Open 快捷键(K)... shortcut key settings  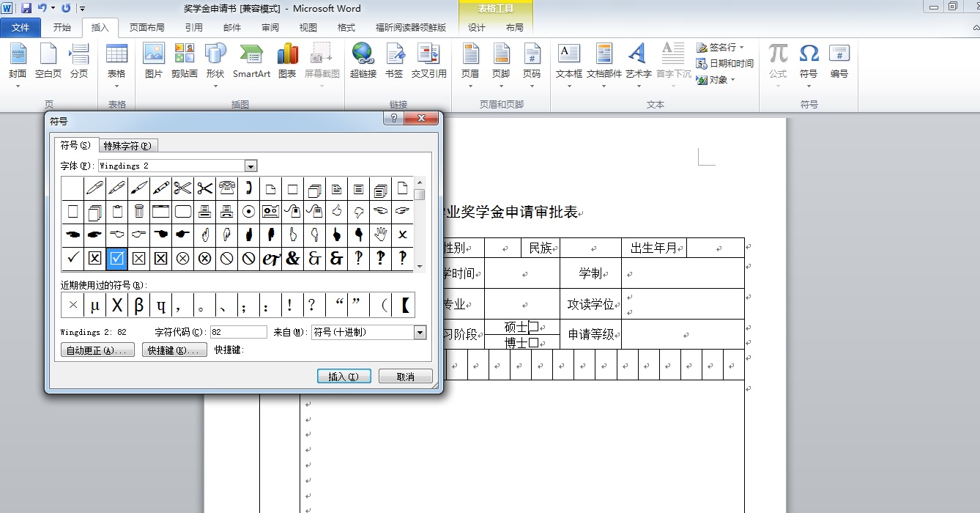(174, 350)
